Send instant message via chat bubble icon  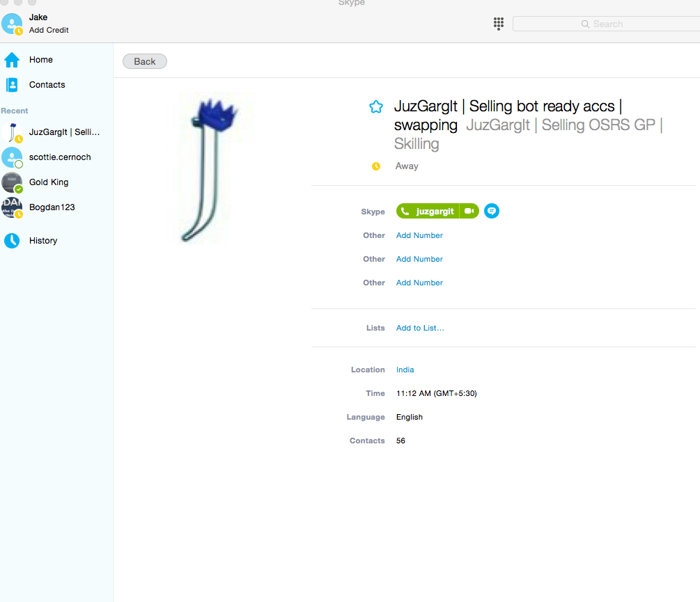click(492, 211)
